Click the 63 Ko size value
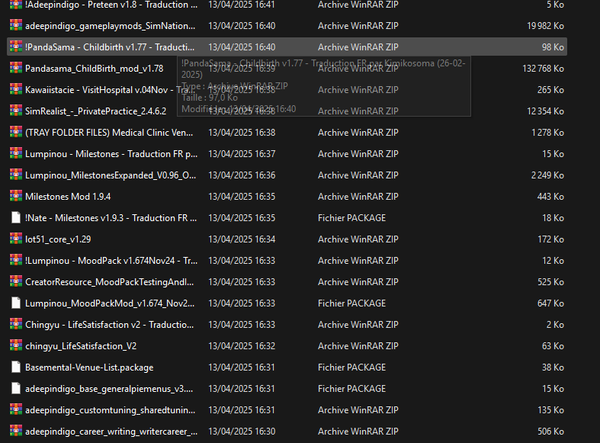Viewport: 600px width, 443px height. tap(553, 346)
